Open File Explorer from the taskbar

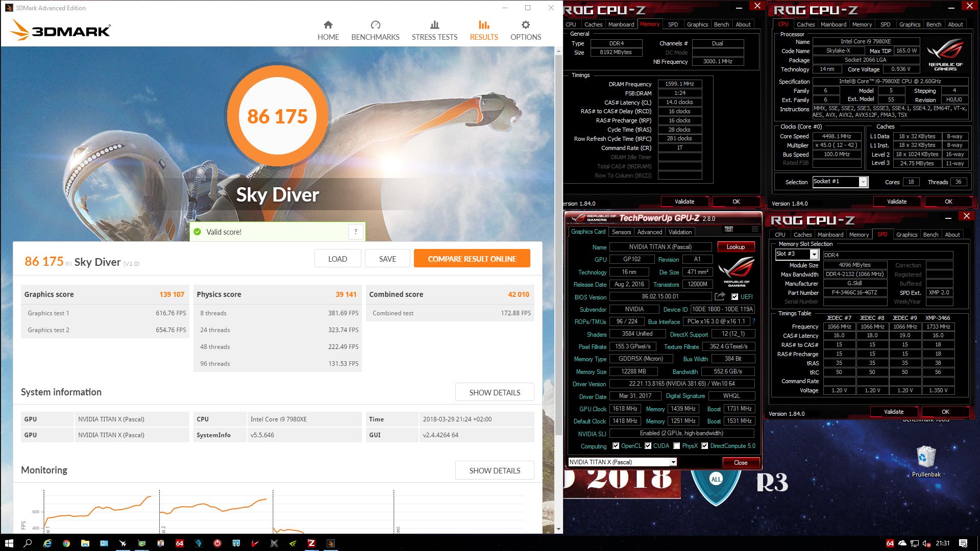click(x=85, y=543)
